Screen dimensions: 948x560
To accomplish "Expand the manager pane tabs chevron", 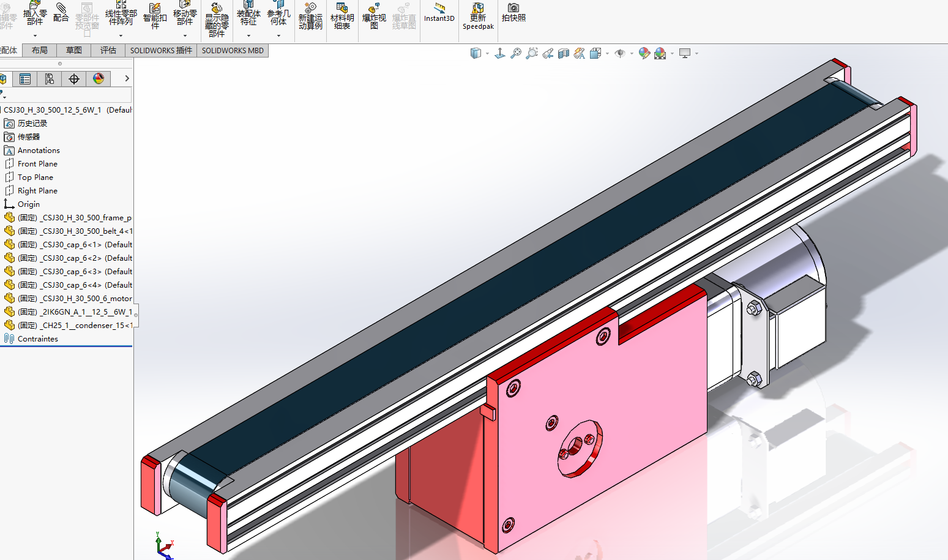I will [x=127, y=78].
